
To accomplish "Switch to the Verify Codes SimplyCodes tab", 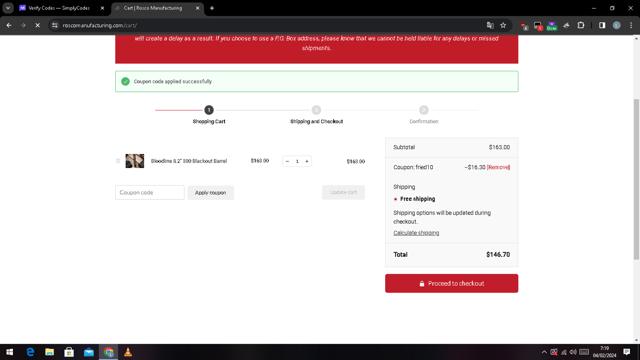I will click(58, 8).
